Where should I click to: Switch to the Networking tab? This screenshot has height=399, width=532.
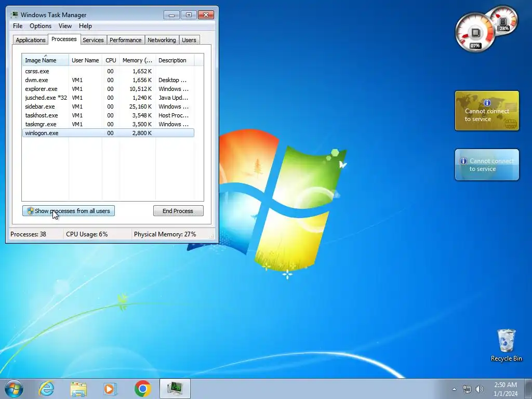pos(162,40)
